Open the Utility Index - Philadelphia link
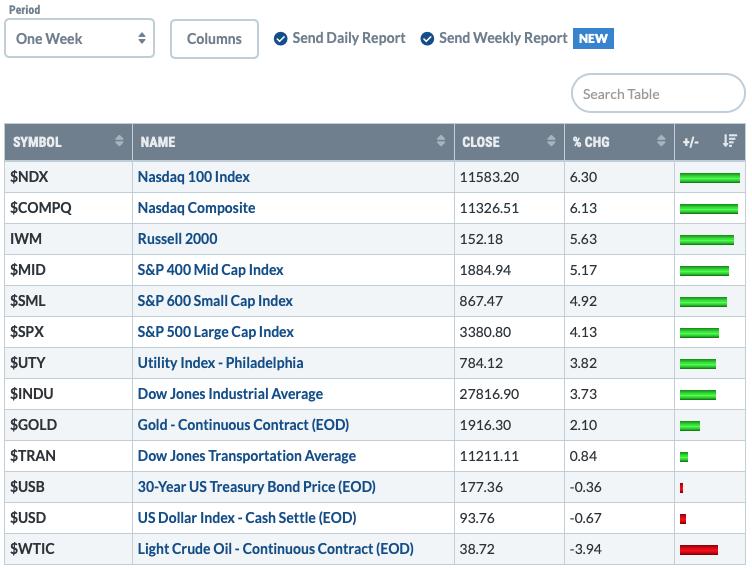The height and width of the screenshot is (570, 752). tap(220, 363)
